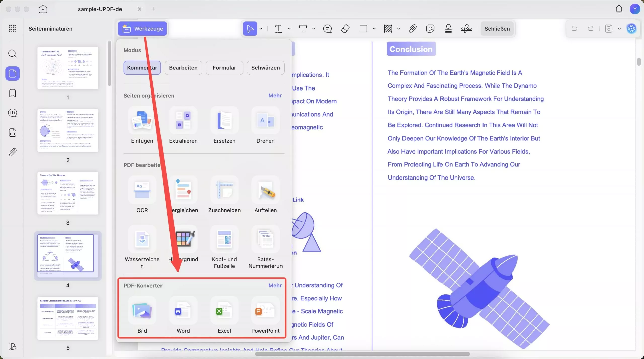Click the Aufteilen split tool
Viewport: 644px width, 359px height.
point(265,190)
